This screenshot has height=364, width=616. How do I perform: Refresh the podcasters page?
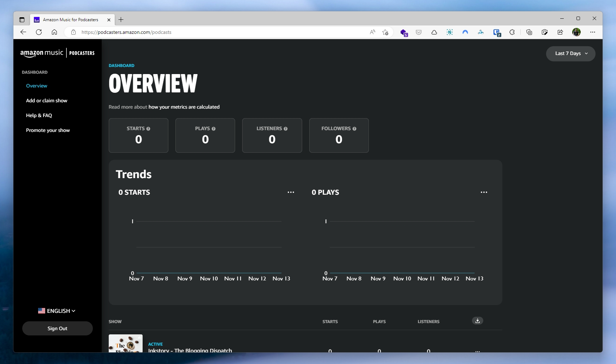point(39,32)
